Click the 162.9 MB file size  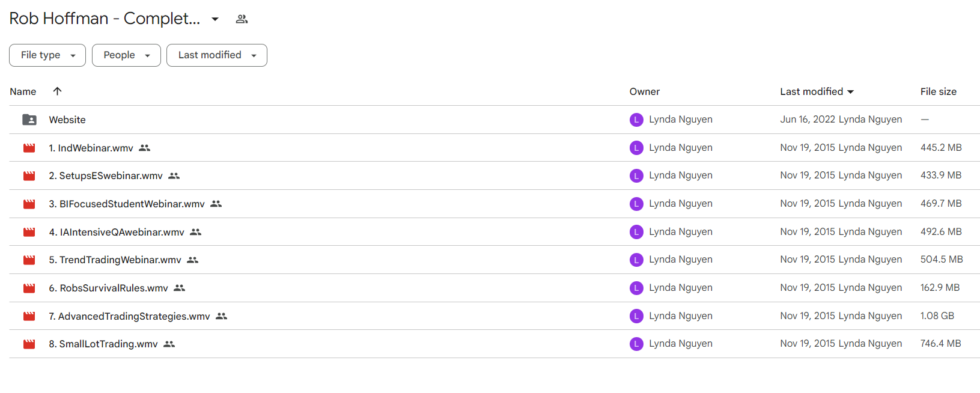(940, 288)
